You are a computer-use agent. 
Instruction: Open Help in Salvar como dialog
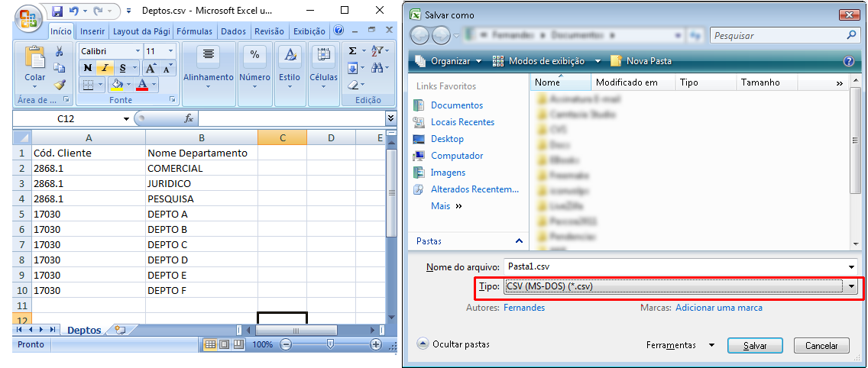[x=847, y=61]
